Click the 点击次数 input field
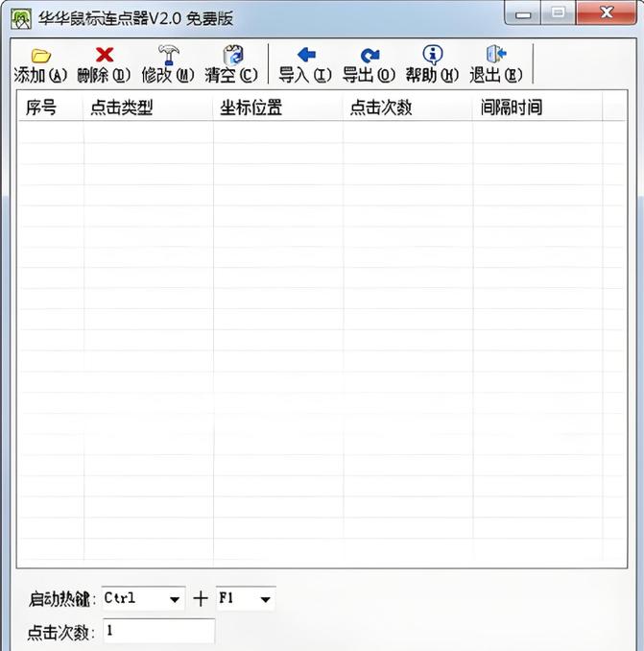 tap(159, 631)
